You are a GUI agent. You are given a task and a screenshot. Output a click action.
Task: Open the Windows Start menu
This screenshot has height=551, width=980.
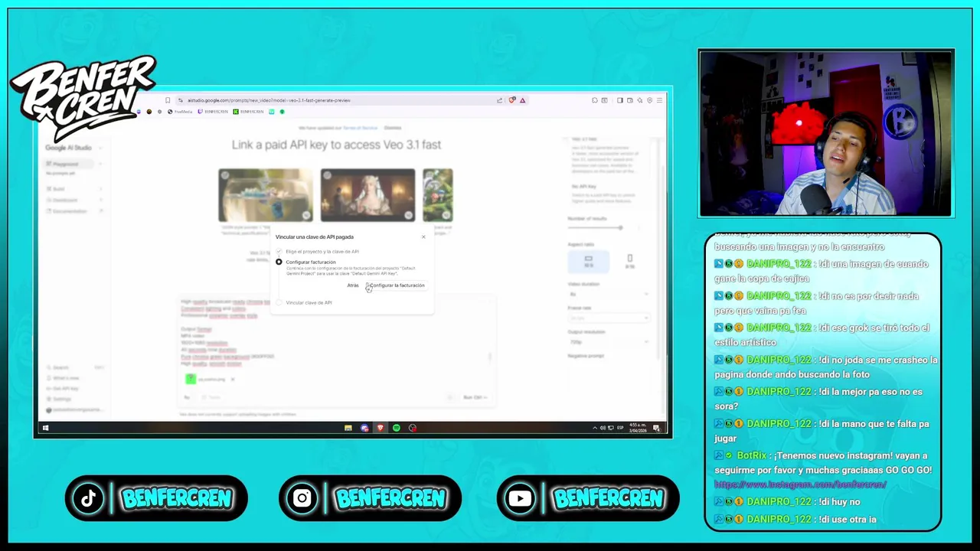pos(45,428)
